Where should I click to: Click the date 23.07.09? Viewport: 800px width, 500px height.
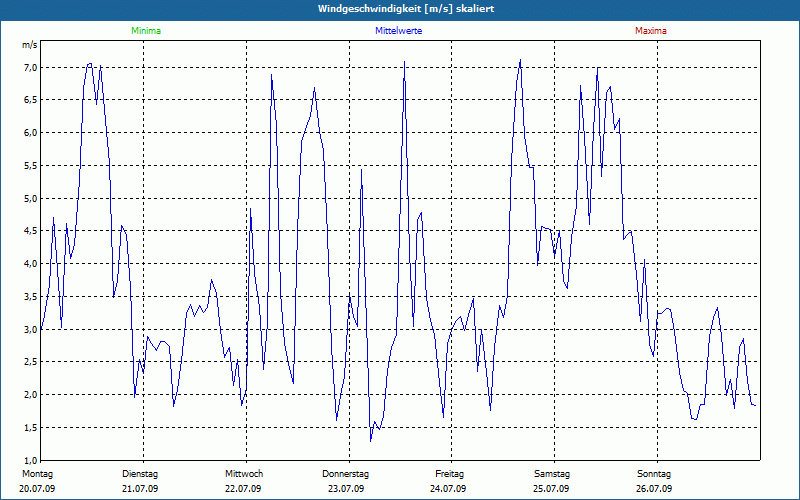pyautogui.click(x=346, y=489)
